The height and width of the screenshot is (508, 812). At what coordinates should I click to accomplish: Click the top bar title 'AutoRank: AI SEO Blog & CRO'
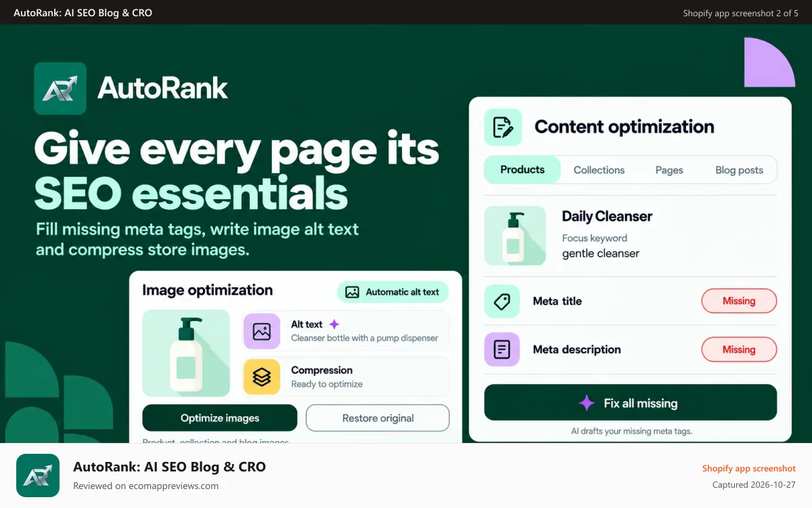tap(83, 13)
